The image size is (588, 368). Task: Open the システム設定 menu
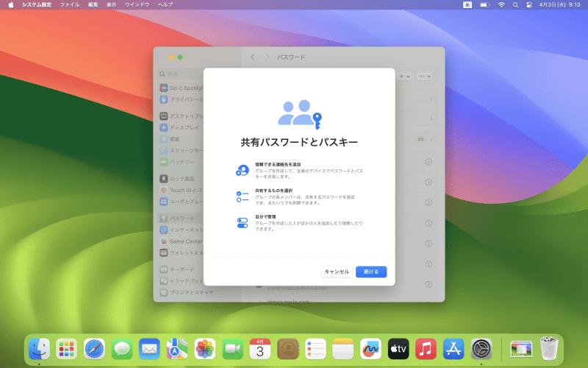(37, 4)
